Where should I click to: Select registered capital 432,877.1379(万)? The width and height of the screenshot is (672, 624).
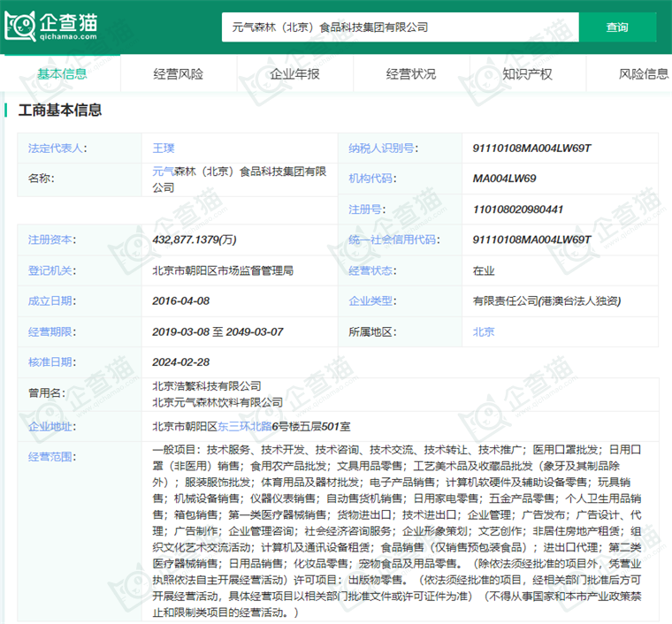tap(195, 240)
